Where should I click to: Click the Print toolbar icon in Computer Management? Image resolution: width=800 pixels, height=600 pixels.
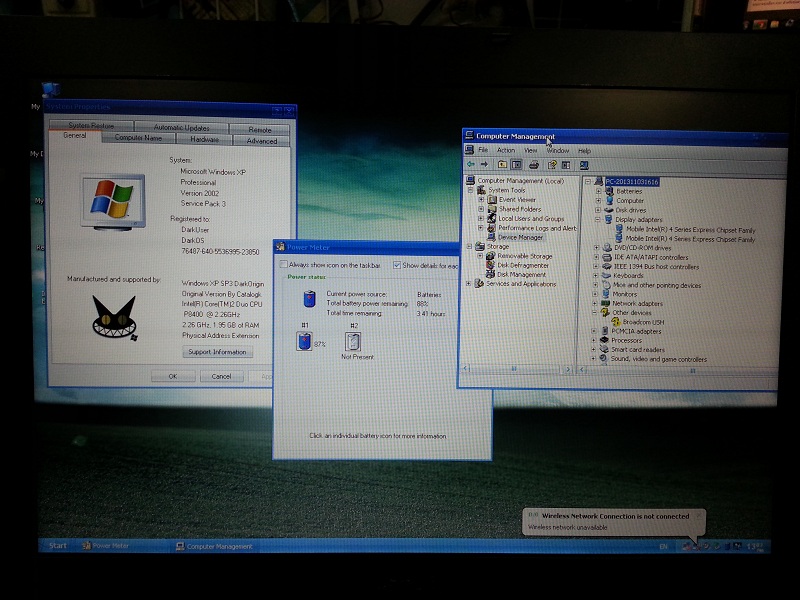click(x=534, y=165)
